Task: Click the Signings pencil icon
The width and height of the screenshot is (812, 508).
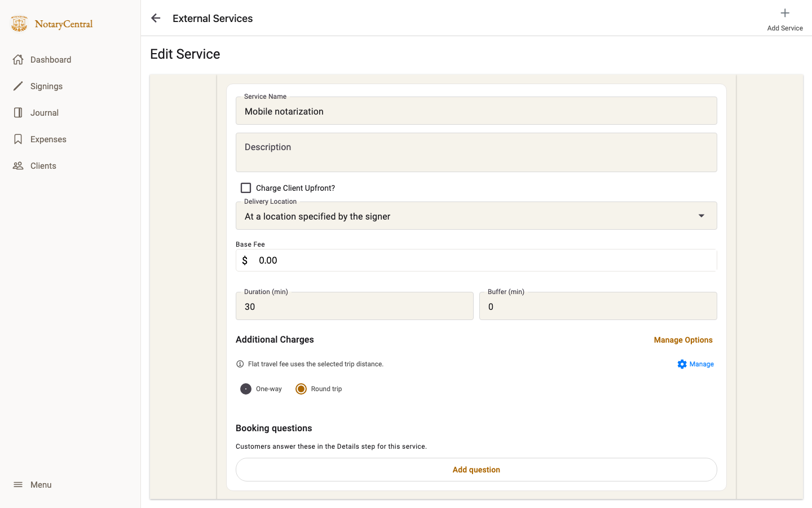Action: pos(18,86)
